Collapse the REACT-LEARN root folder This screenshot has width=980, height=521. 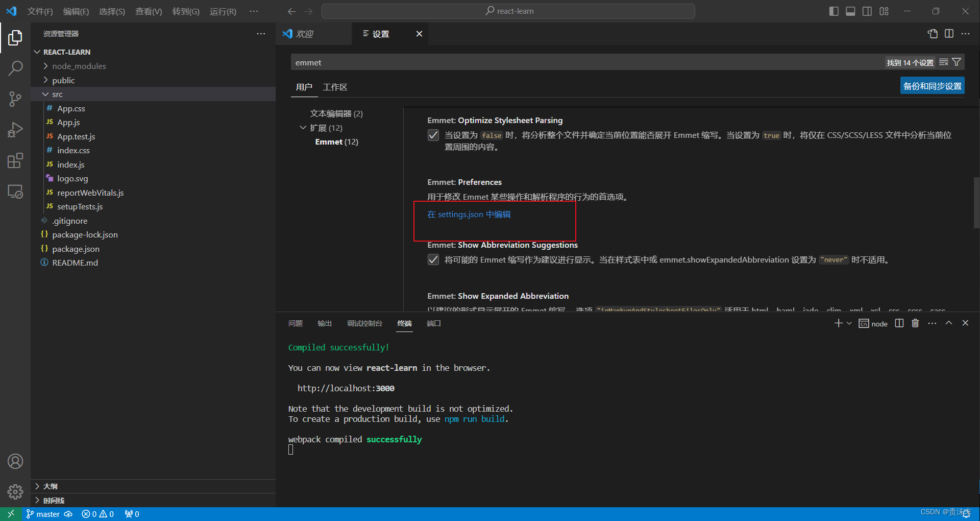pos(37,52)
